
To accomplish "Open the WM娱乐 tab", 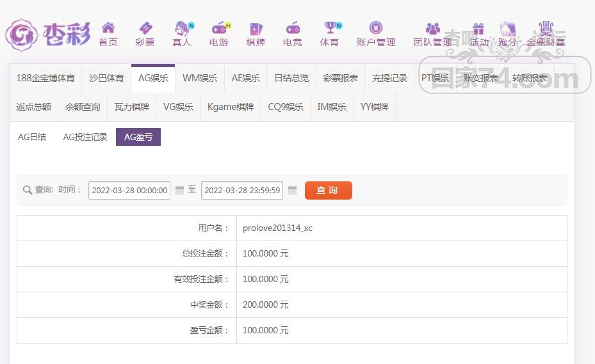I will tap(200, 78).
